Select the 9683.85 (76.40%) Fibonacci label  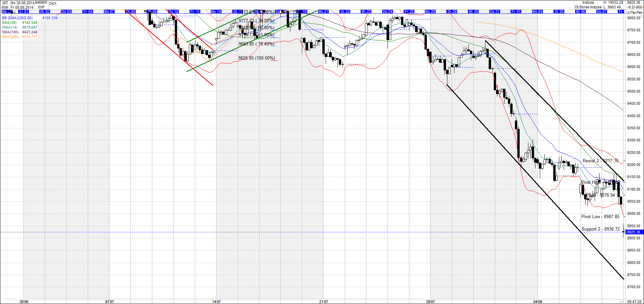click(x=256, y=44)
